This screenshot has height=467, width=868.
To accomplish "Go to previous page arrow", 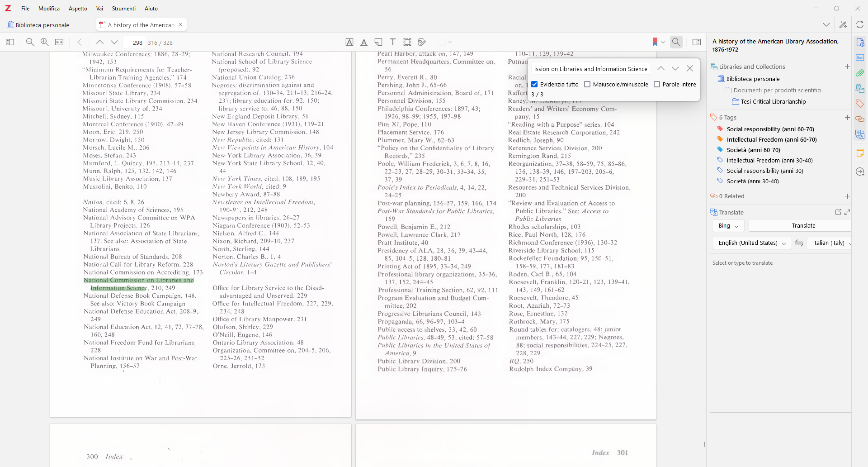I will point(100,42).
